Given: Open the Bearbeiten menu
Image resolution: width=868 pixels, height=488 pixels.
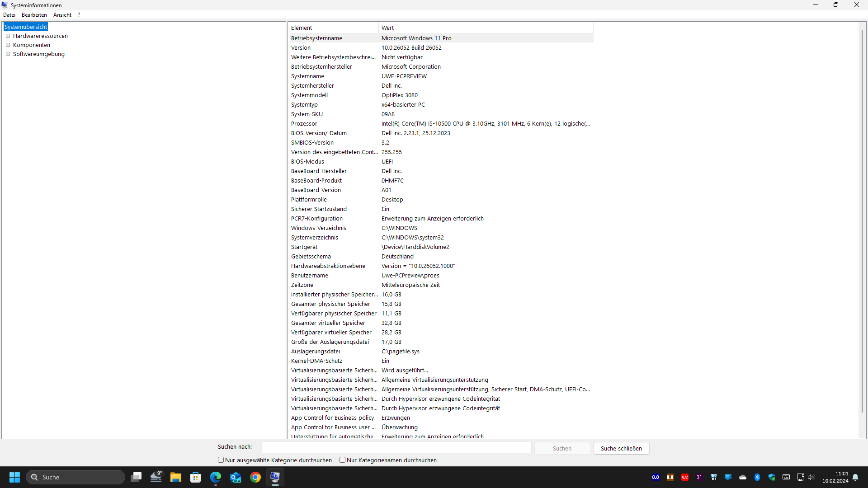Looking at the screenshot, I should click(34, 15).
